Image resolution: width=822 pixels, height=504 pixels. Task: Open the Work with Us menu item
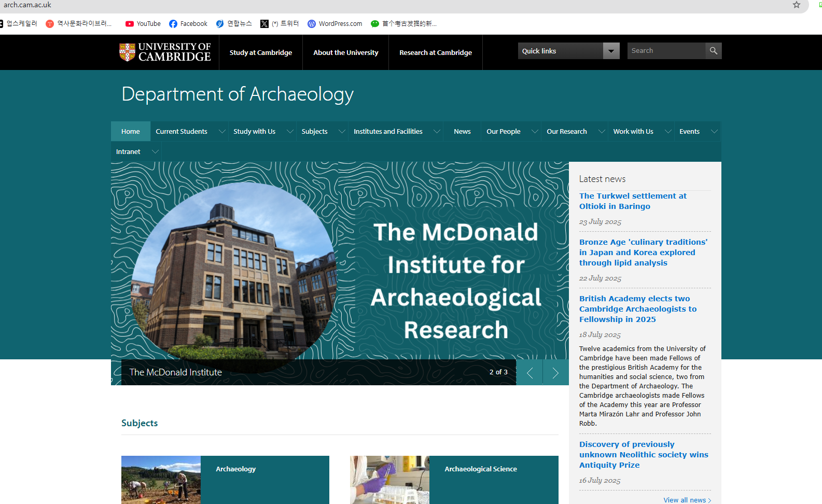pos(633,132)
